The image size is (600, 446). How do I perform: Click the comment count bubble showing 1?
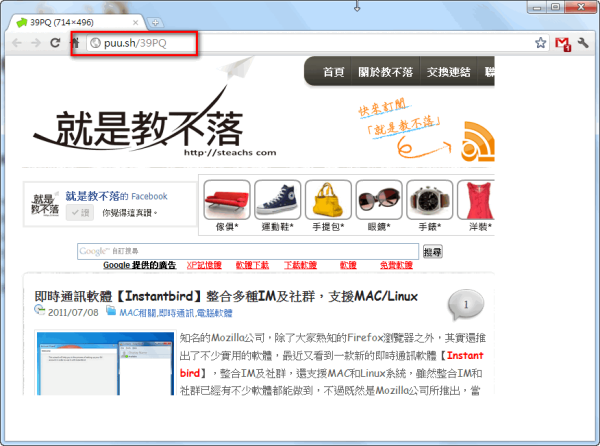pyautogui.click(x=466, y=304)
